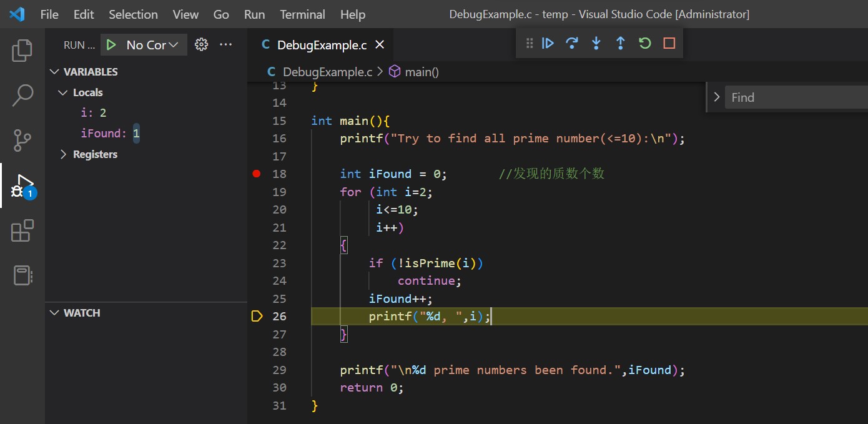Click the VS Code logo icon
Viewport: 868px width, 424px height.
(x=17, y=14)
